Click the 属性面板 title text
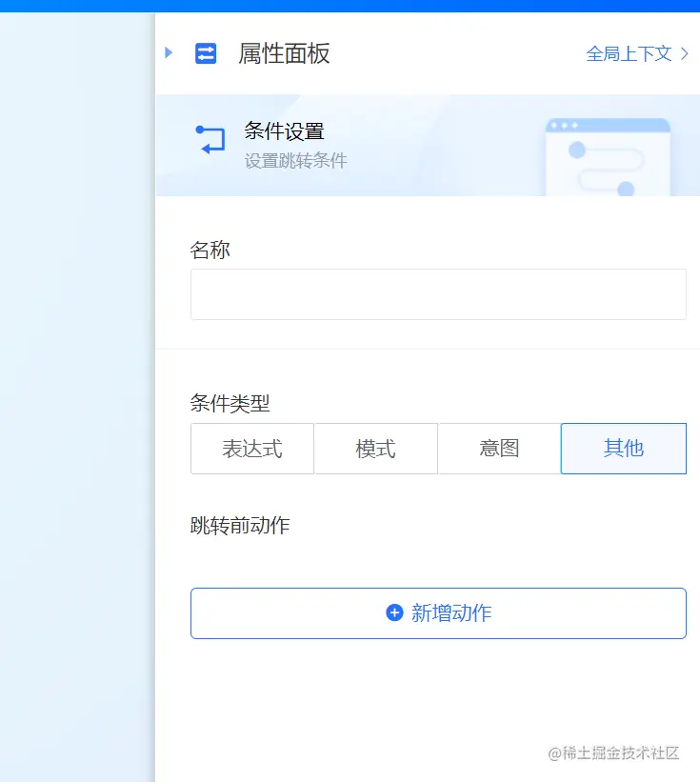Viewport: 700px width, 782px height. (284, 53)
